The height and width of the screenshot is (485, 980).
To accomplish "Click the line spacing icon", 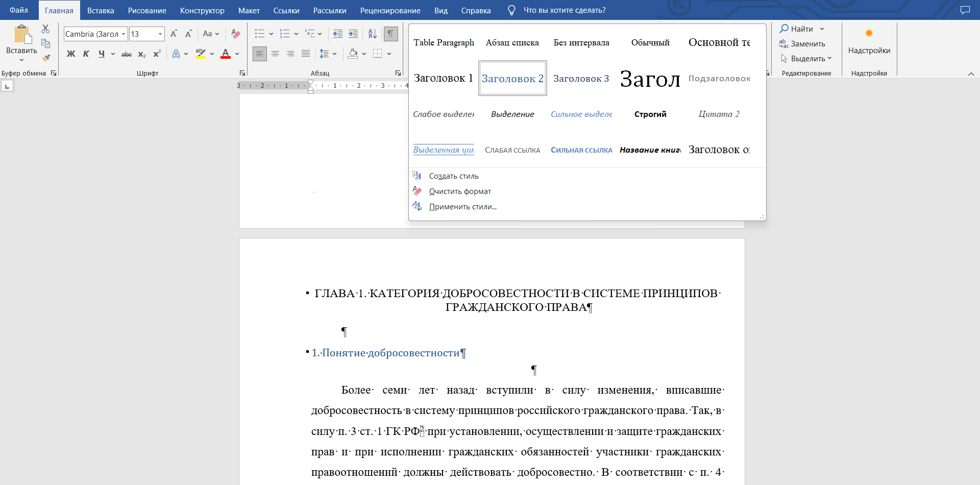I will pyautogui.click(x=324, y=54).
